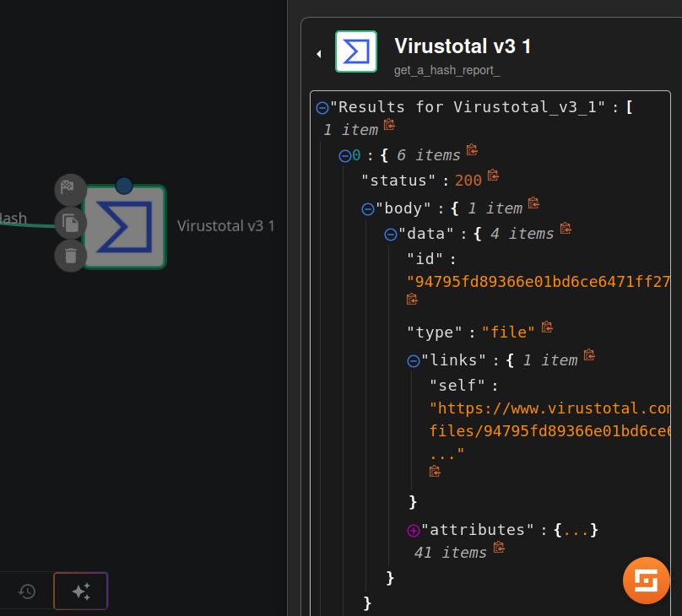The height and width of the screenshot is (616, 682).
Task: Click the Virustotal v3 1 workflow node
Action: click(x=124, y=227)
